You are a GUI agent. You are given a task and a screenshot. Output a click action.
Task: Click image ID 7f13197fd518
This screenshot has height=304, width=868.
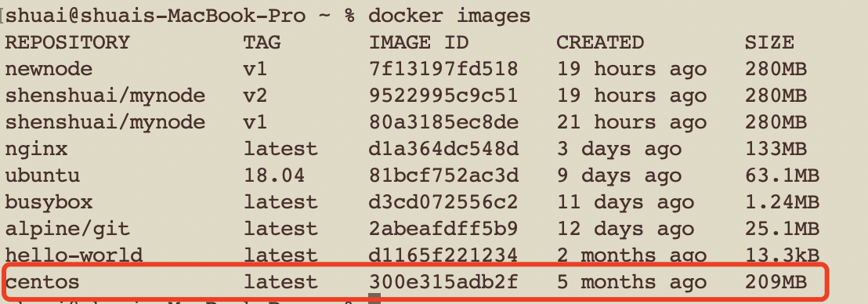444,69
